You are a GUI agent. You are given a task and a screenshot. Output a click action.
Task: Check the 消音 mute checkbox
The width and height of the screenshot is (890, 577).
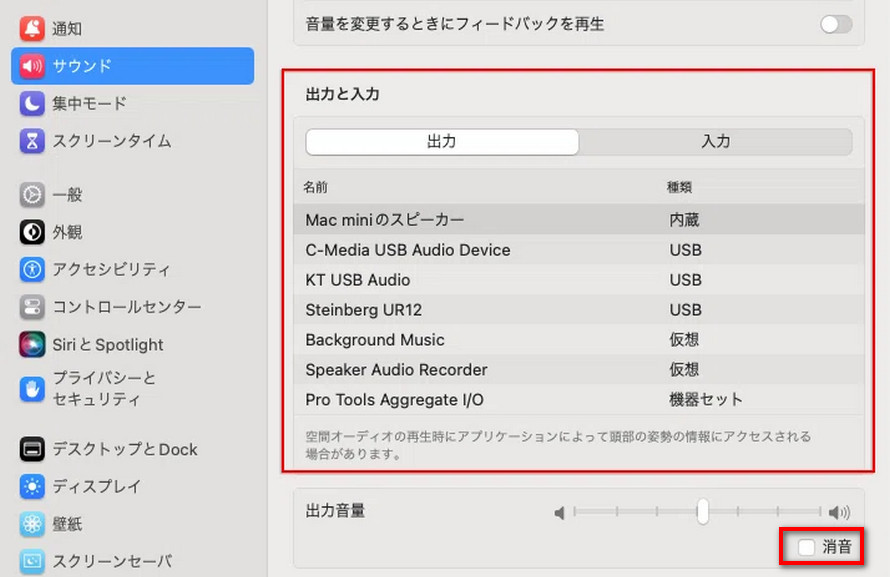(x=806, y=547)
